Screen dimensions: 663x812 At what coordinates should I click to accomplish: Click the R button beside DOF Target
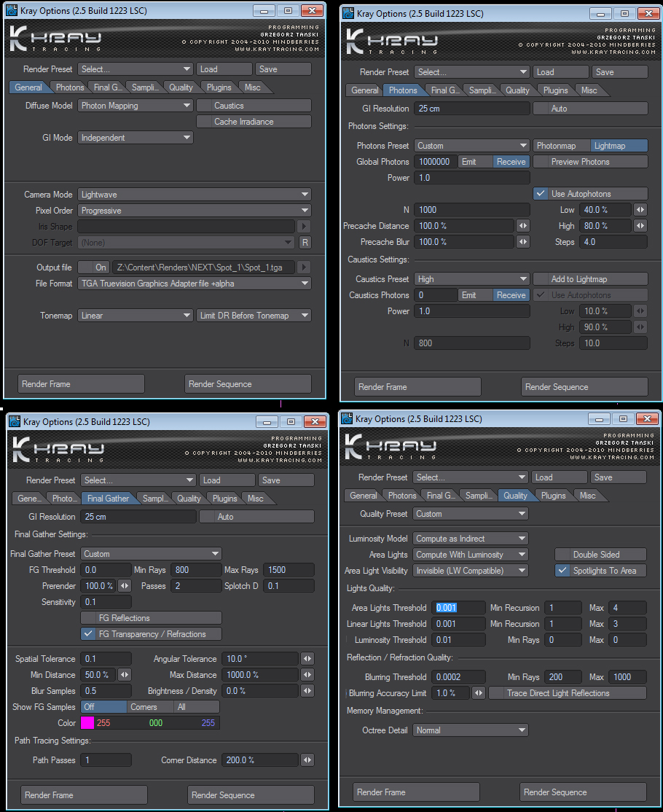[305, 243]
